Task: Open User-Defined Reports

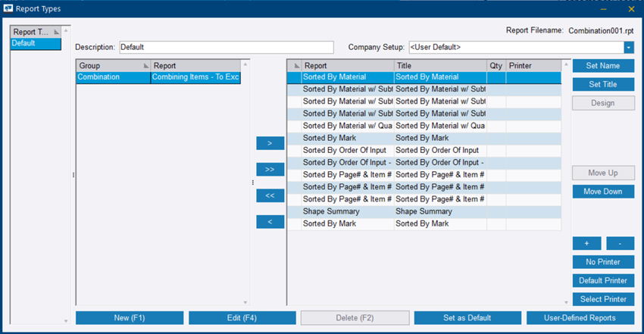Action: tap(580, 318)
